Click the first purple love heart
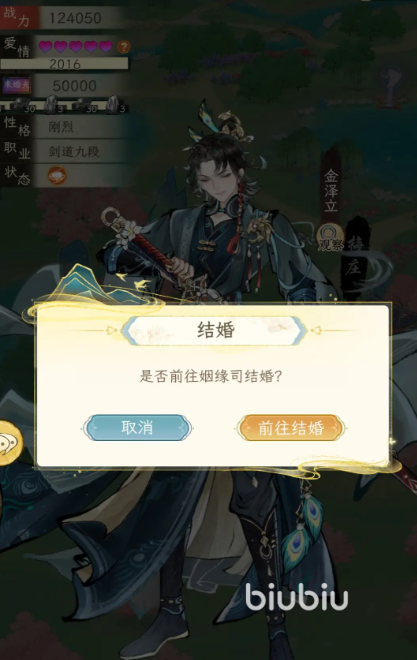Image resolution: width=417 pixels, height=660 pixels. coord(45,46)
